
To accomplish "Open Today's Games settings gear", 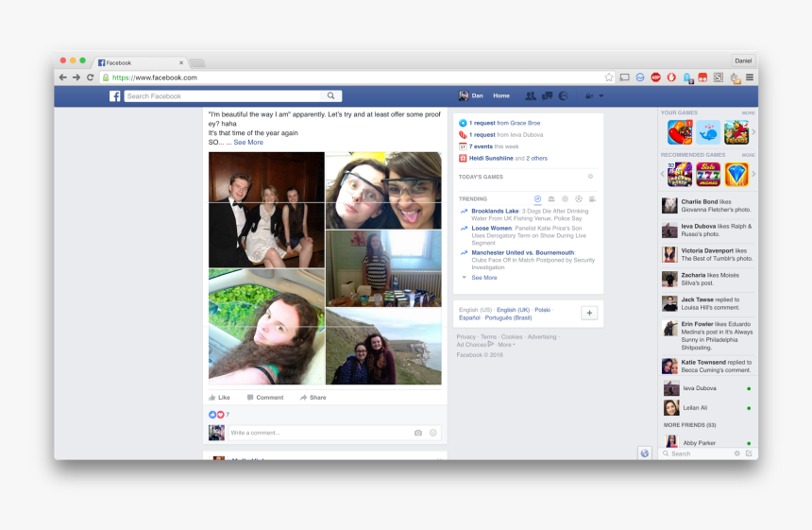I will (x=590, y=177).
